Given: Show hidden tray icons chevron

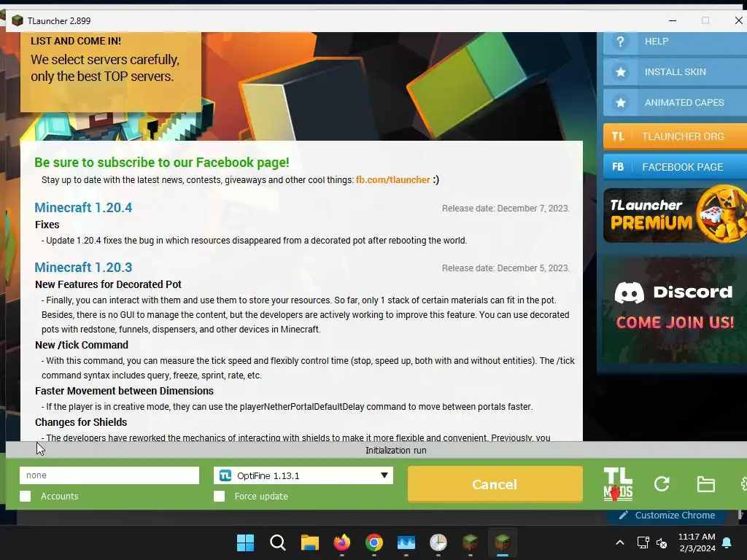Looking at the screenshot, I should 620,542.
